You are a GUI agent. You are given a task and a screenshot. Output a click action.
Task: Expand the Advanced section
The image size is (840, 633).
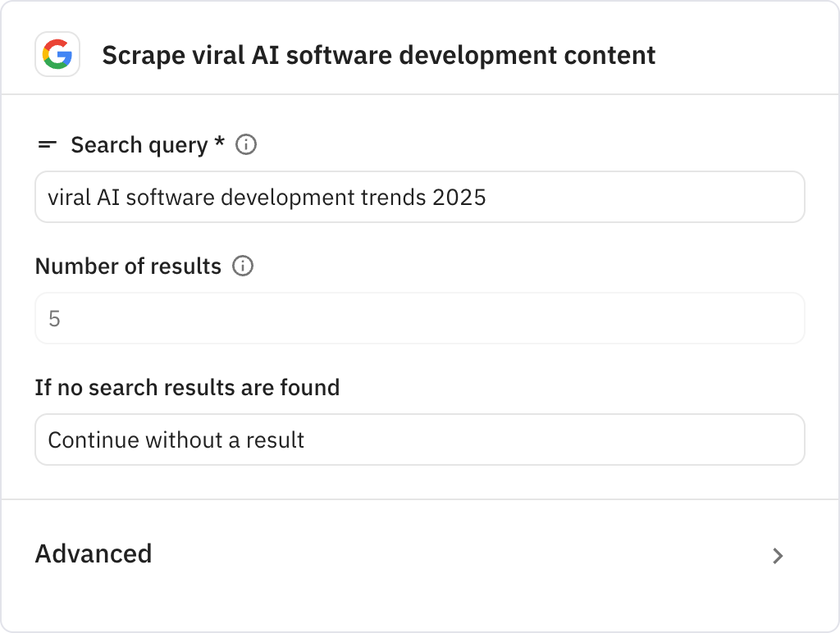(420, 555)
